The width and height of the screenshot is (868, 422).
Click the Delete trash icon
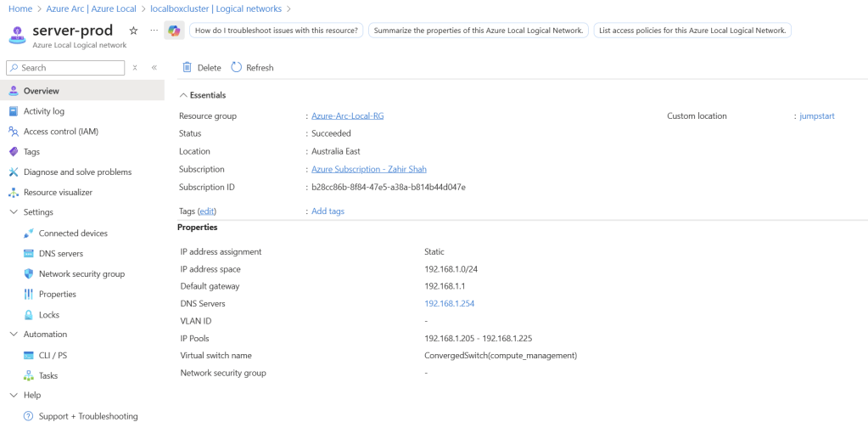click(188, 67)
